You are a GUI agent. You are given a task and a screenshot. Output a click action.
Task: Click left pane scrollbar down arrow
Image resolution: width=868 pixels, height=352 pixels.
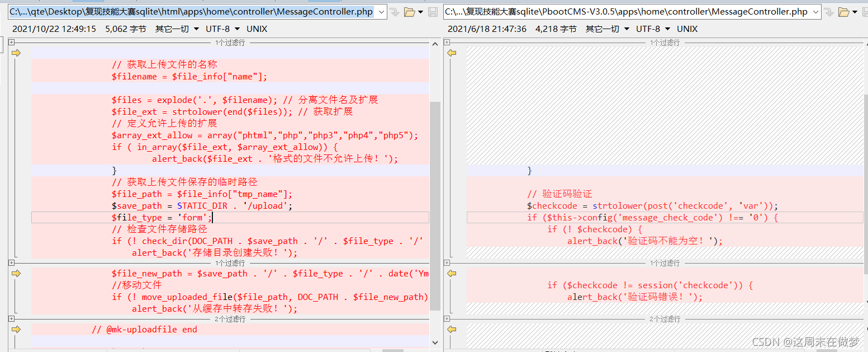(435, 342)
